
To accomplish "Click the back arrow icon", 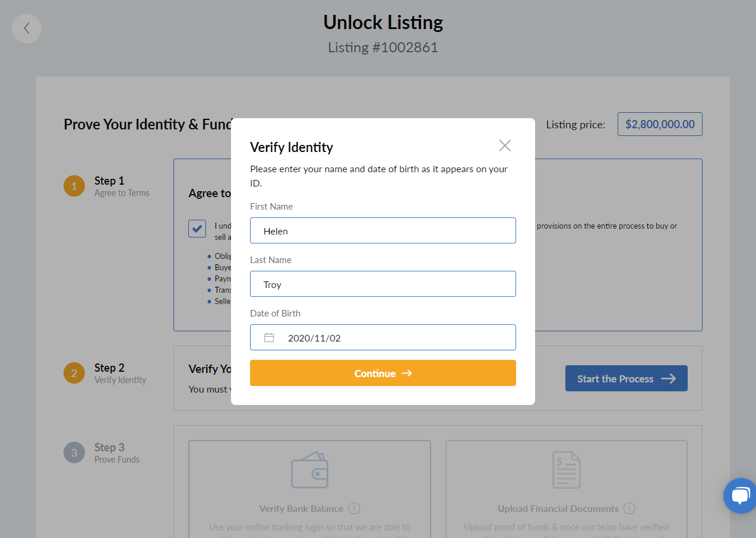I will pos(27,28).
